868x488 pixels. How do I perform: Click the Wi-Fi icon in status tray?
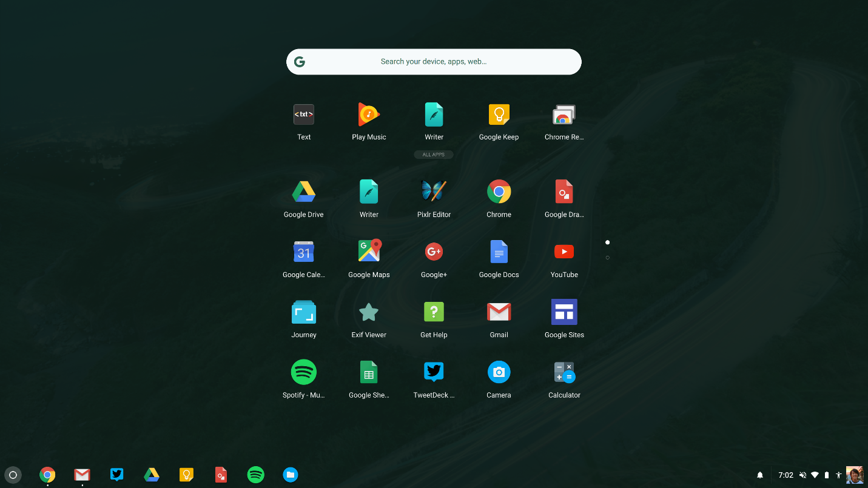click(x=815, y=475)
